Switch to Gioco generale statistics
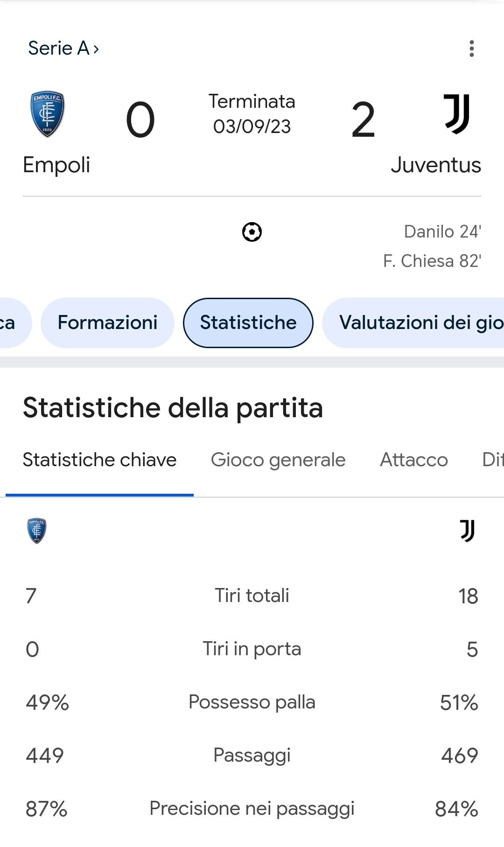Screen dimensions: 504x847 (278, 460)
